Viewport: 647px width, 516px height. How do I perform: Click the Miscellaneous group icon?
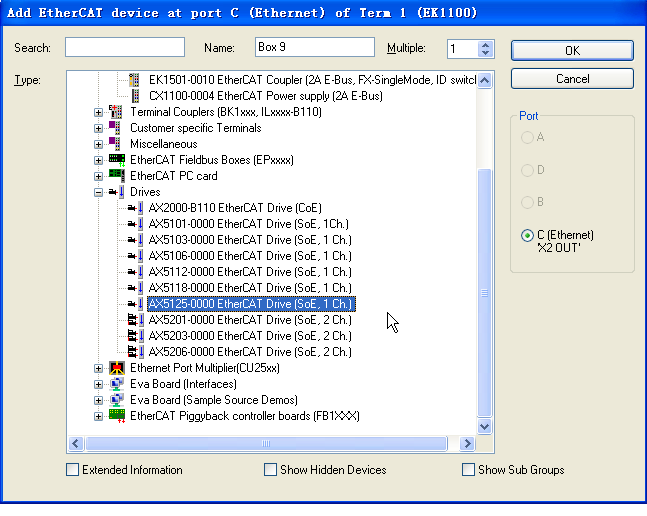pyautogui.click(x=115, y=144)
